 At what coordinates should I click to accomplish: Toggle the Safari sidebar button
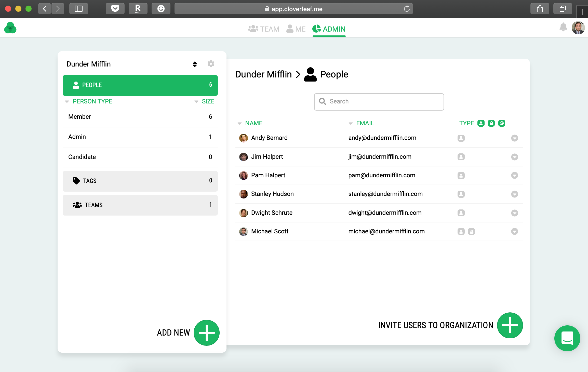point(79,9)
